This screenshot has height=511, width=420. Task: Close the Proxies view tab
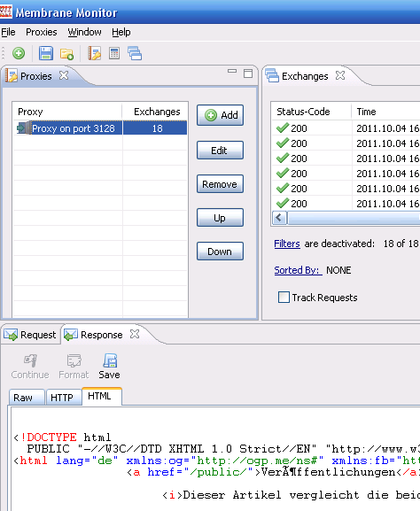pyautogui.click(x=64, y=75)
